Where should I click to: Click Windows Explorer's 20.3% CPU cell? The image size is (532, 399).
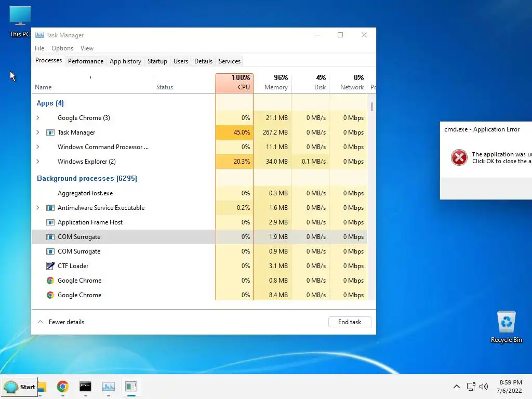[234, 162]
